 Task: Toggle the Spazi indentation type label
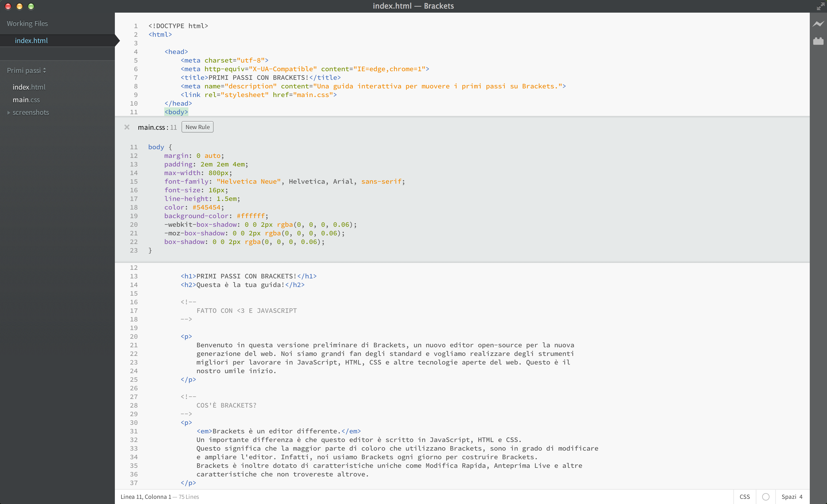click(789, 497)
